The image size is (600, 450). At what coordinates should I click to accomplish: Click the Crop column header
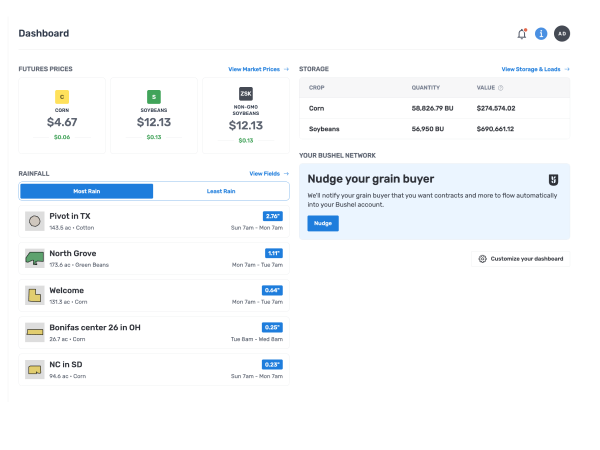(x=316, y=88)
